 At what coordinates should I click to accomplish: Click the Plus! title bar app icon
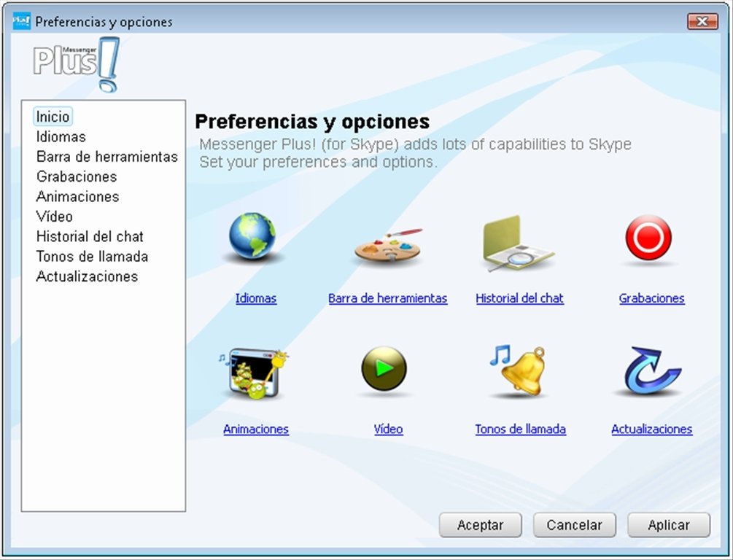click(21, 21)
